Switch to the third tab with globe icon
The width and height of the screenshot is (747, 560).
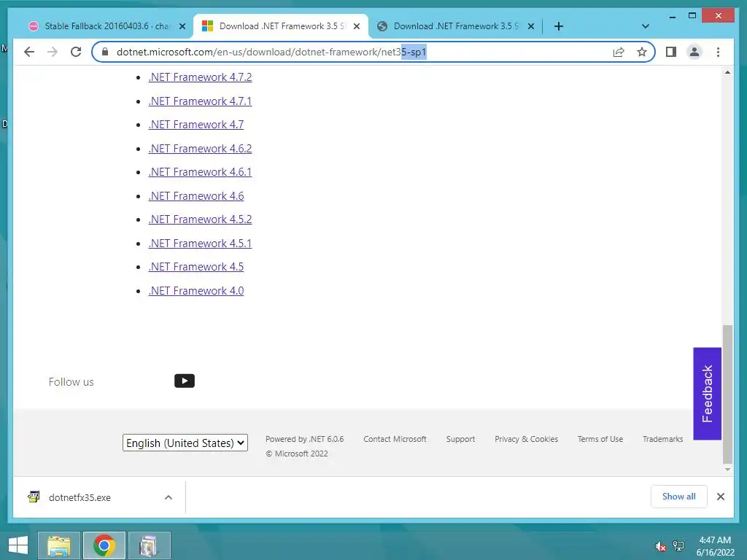pos(455,26)
